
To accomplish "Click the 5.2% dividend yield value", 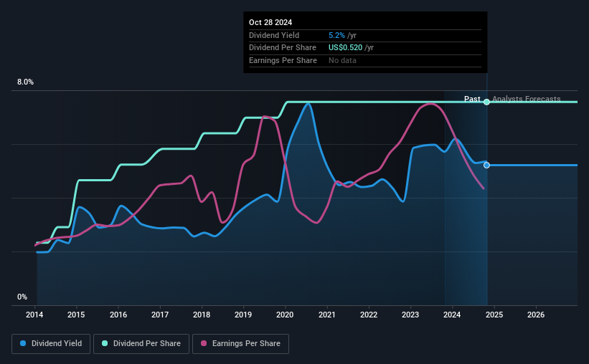I will [336, 35].
